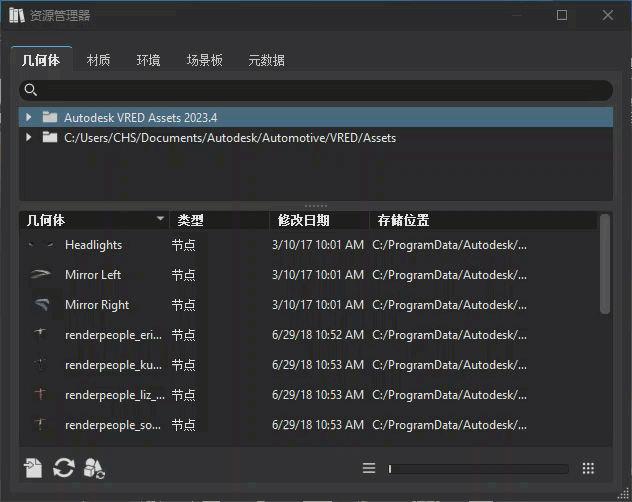Expand the C:/Users/CHS Assets folder arrow
The image size is (632, 502).
click(29, 137)
